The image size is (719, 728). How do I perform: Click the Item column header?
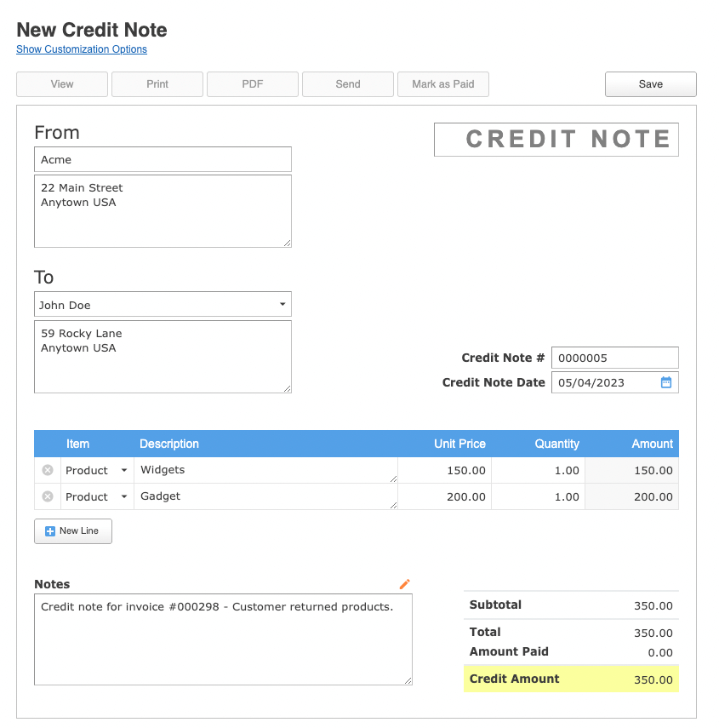(77, 444)
